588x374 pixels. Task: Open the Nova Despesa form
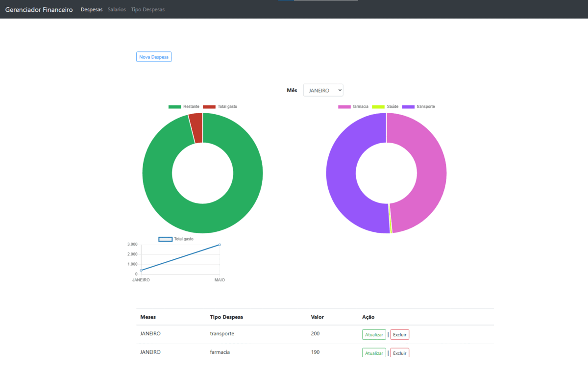point(153,56)
